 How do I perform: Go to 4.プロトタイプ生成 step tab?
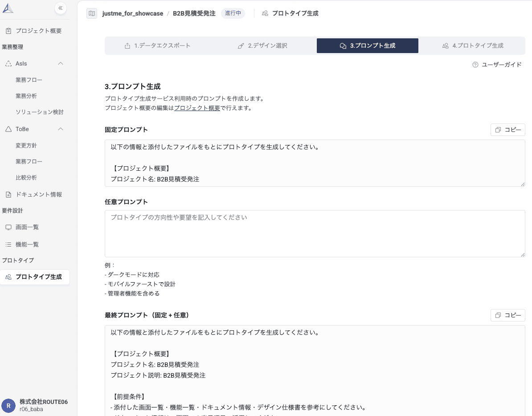472,45
